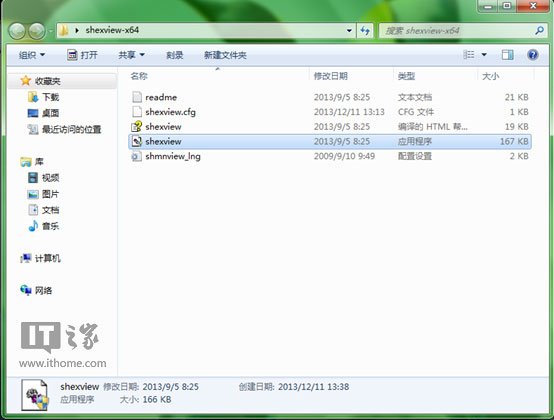Open the 组织 dropdown menu

coord(32,55)
